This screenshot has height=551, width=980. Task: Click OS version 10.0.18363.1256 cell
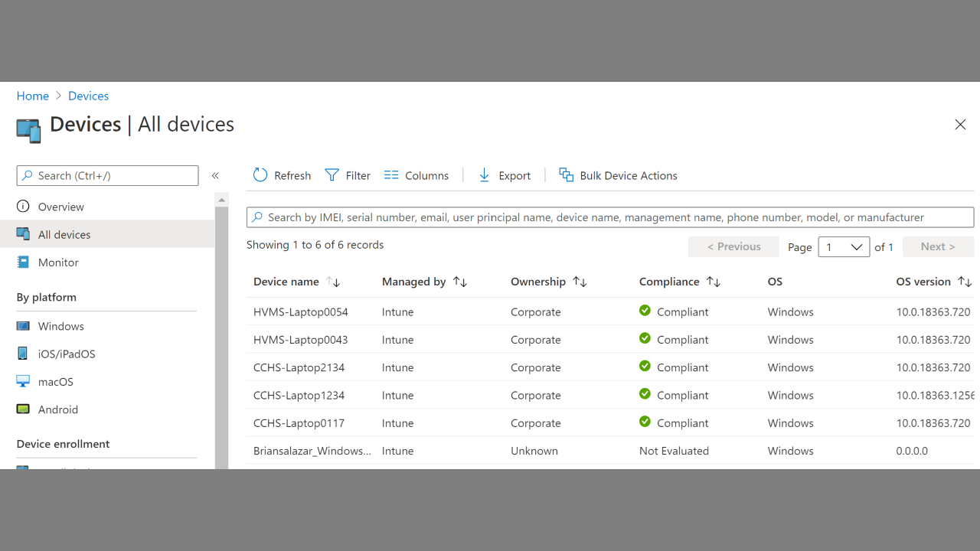(x=935, y=395)
